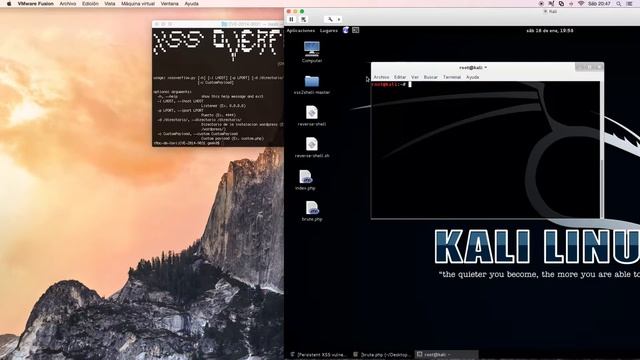This screenshot has height=360, width=640.
Task: Open the wrench settings button in VMware toolbar
Action: click(x=330, y=19)
